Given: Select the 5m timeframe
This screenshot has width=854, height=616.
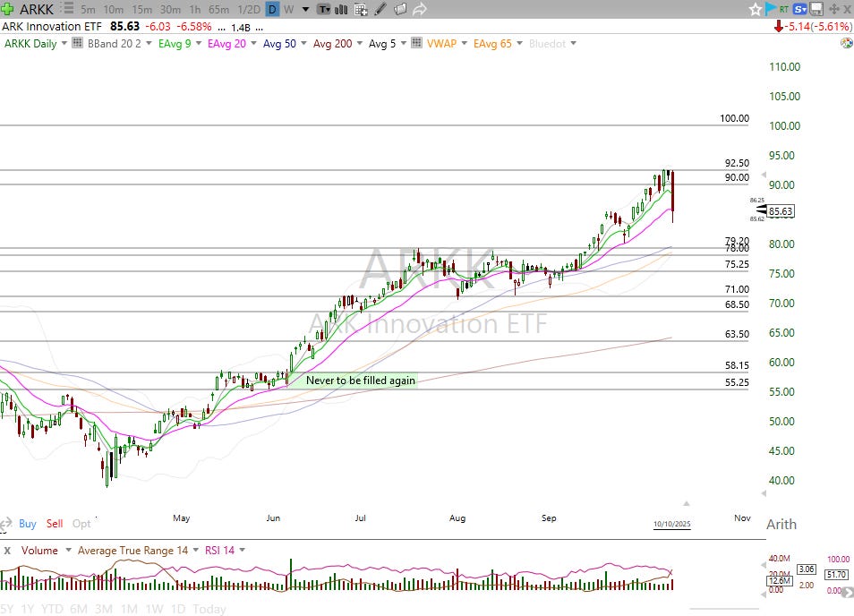Looking at the screenshot, I should 88,9.
